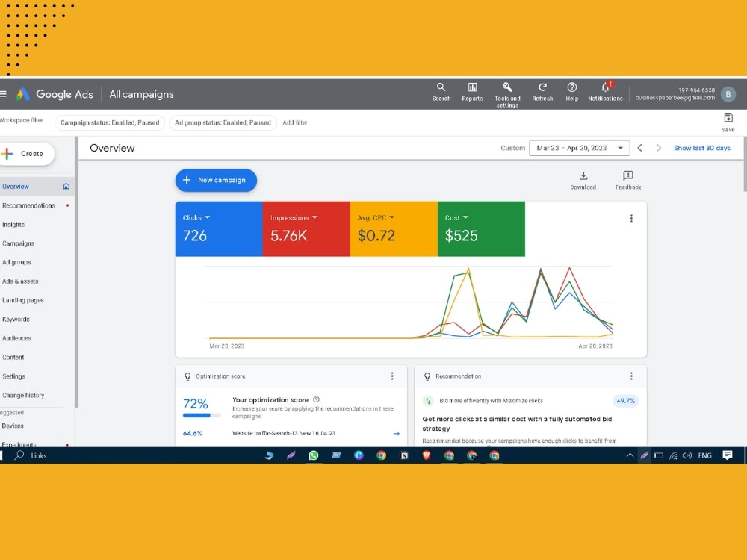This screenshot has width=747, height=560.
Task: Open WhatsApp from the taskbar
Action: (314, 455)
